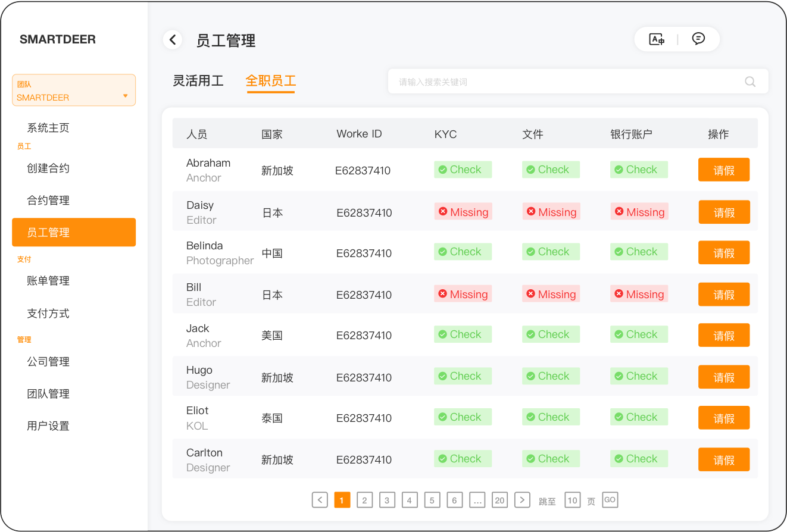Viewport: 787px width, 532px height.
Task: Select page 20 in the pagination bar
Action: click(499, 500)
